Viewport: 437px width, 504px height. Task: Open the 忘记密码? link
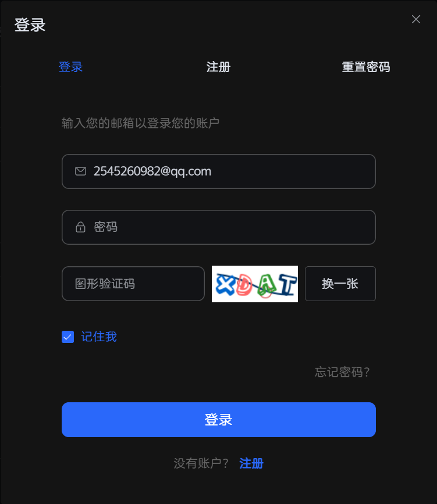[342, 372]
